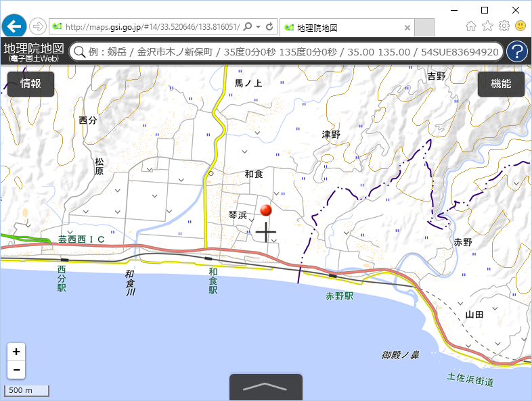Screen dimensions: 532x401
Task: Click the 松原 place label
Action: [99, 166]
